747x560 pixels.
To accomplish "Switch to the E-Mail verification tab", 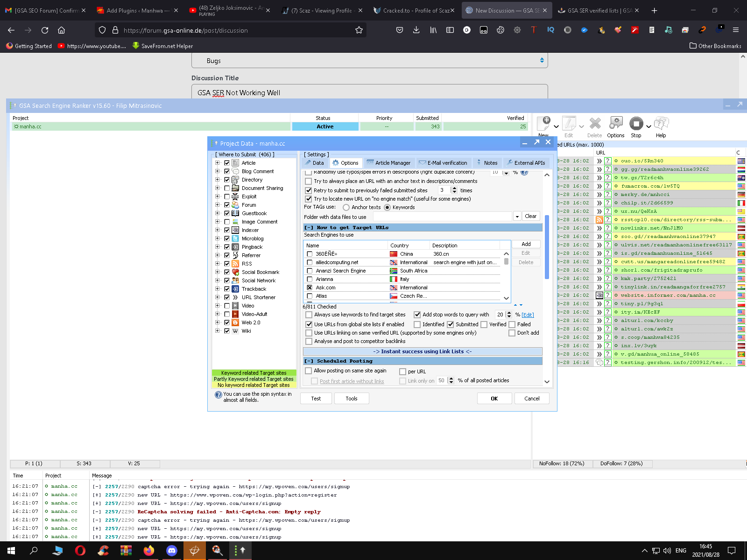I will click(443, 163).
